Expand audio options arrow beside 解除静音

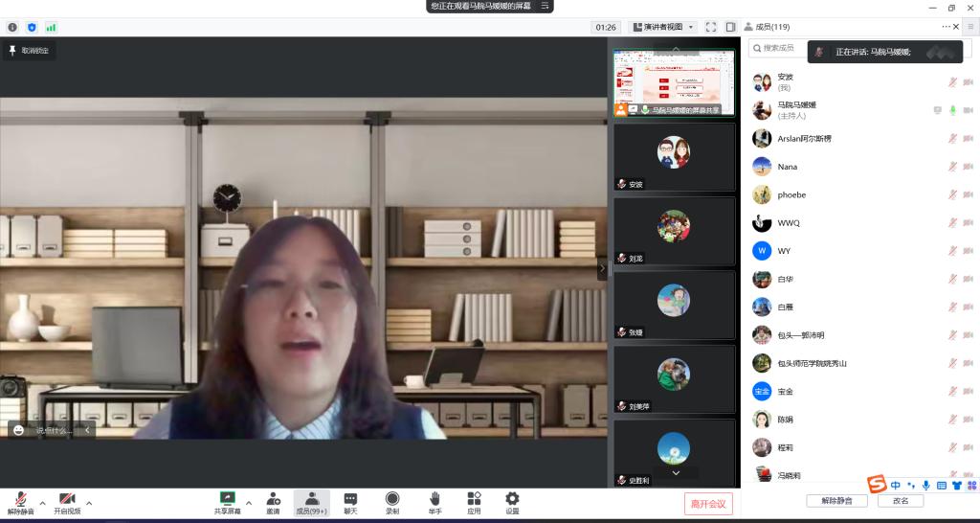tap(42, 503)
